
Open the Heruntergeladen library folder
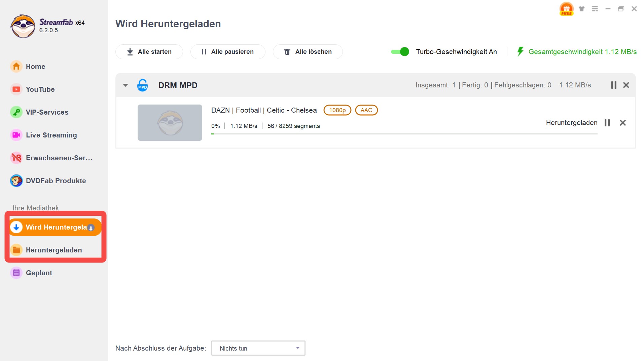click(x=54, y=250)
